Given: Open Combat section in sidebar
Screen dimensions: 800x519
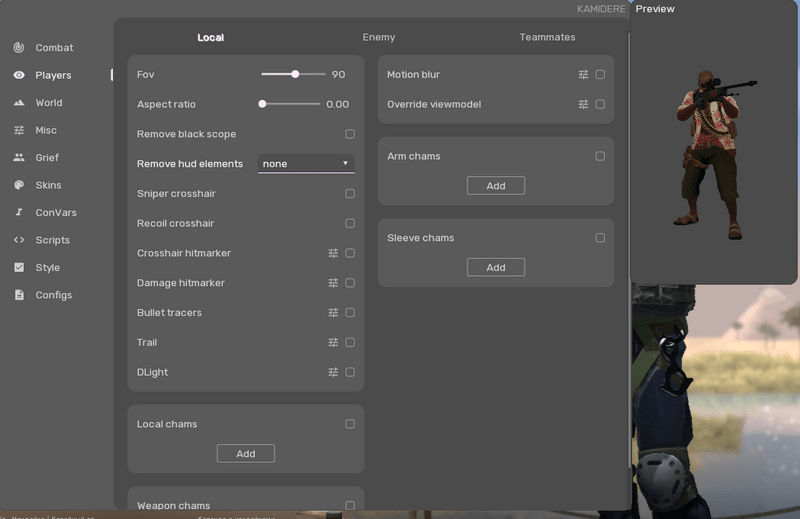Looking at the screenshot, I should tap(54, 48).
